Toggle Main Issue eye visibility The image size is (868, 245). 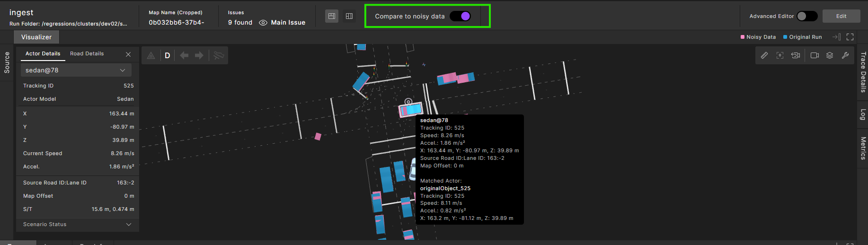pos(263,23)
